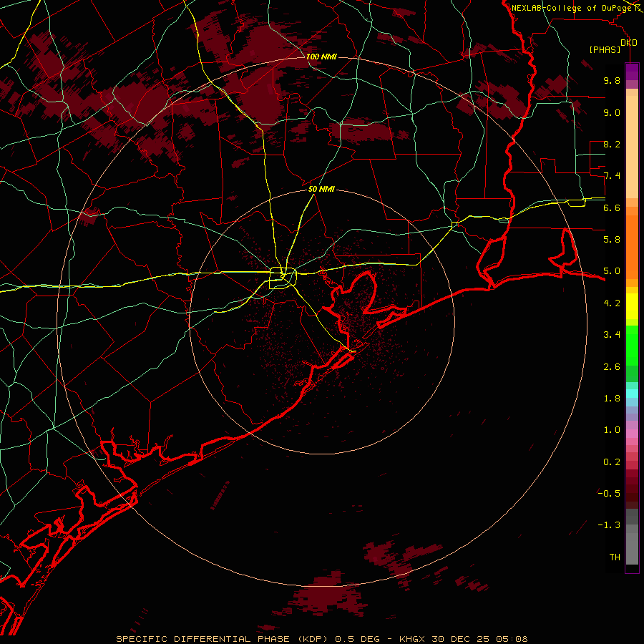Click the 3.4 legend value
Image resolution: width=644 pixels, height=644 pixels.
612,335
